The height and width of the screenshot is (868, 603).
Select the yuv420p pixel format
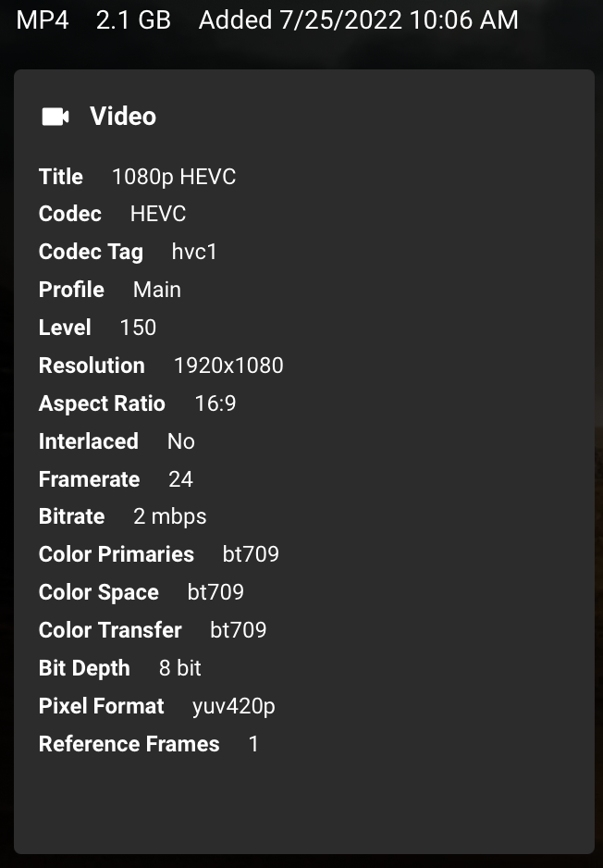[234, 706]
